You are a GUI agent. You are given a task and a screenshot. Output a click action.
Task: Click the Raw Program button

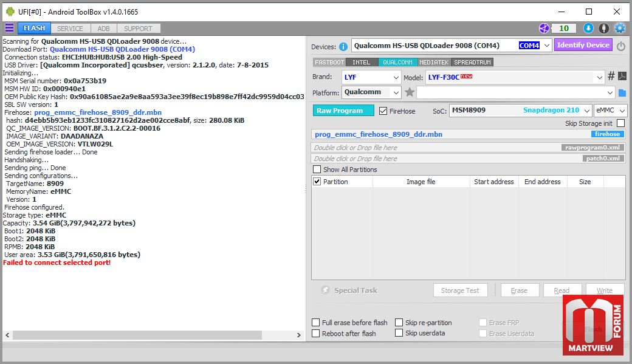(x=343, y=111)
